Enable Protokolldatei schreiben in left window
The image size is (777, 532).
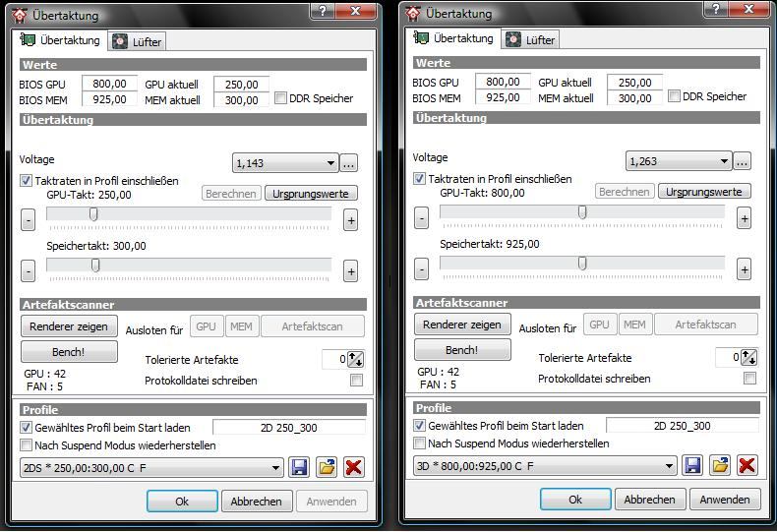pyautogui.click(x=356, y=380)
